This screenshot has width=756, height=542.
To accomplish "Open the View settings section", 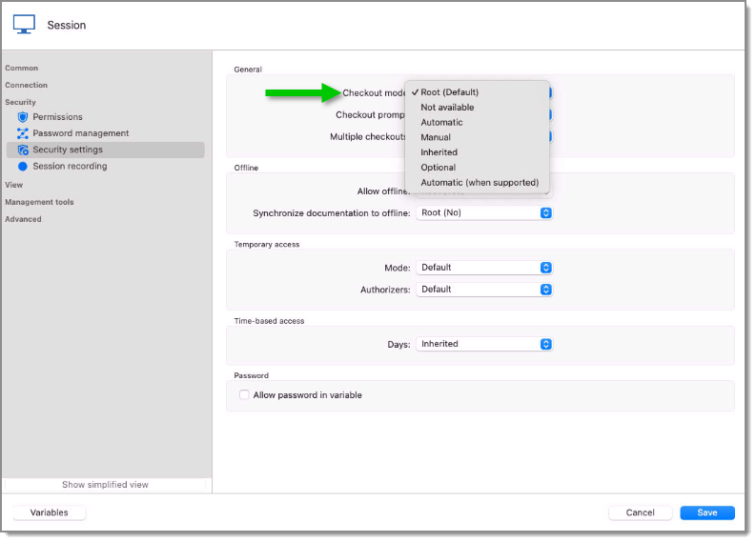I will [x=14, y=185].
